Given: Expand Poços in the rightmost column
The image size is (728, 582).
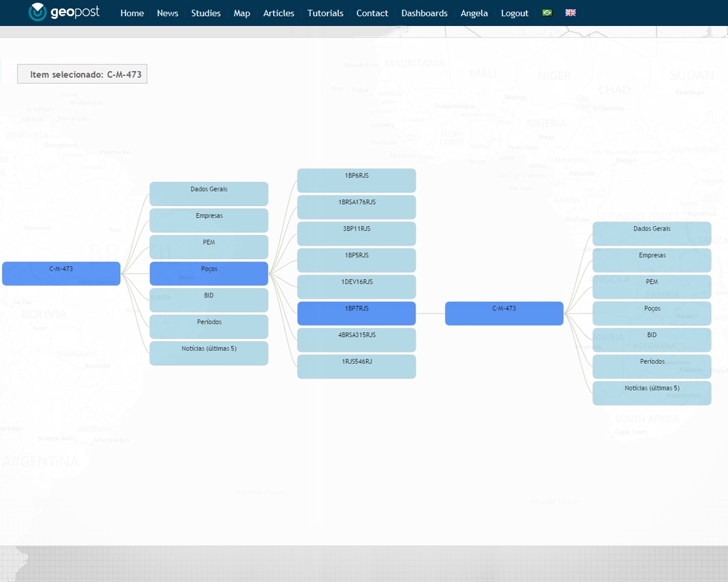Looking at the screenshot, I should pos(652,313).
